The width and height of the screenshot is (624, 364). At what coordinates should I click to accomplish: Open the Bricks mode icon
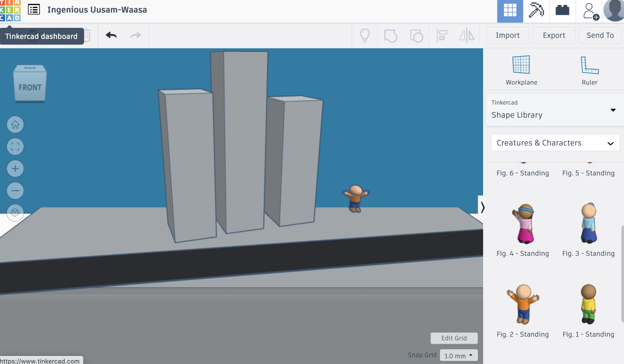point(562,11)
